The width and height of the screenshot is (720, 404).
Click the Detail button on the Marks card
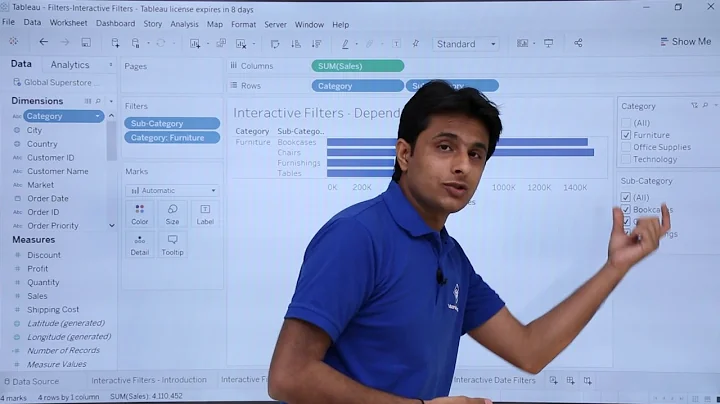tap(140, 245)
